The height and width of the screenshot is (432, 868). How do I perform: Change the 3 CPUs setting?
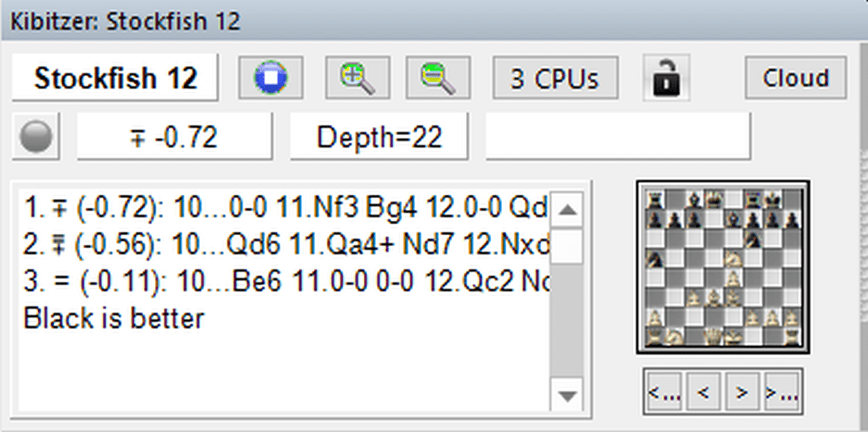pyautogui.click(x=555, y=78)
